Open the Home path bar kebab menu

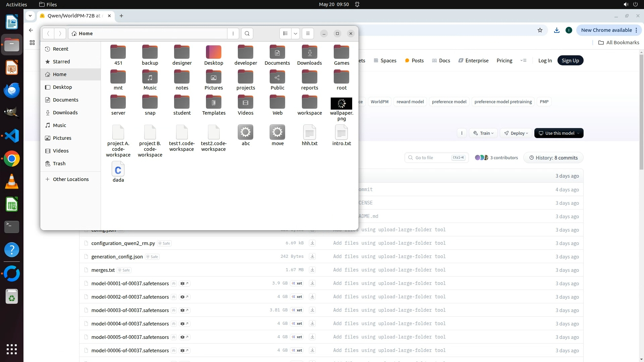(233, 34)
